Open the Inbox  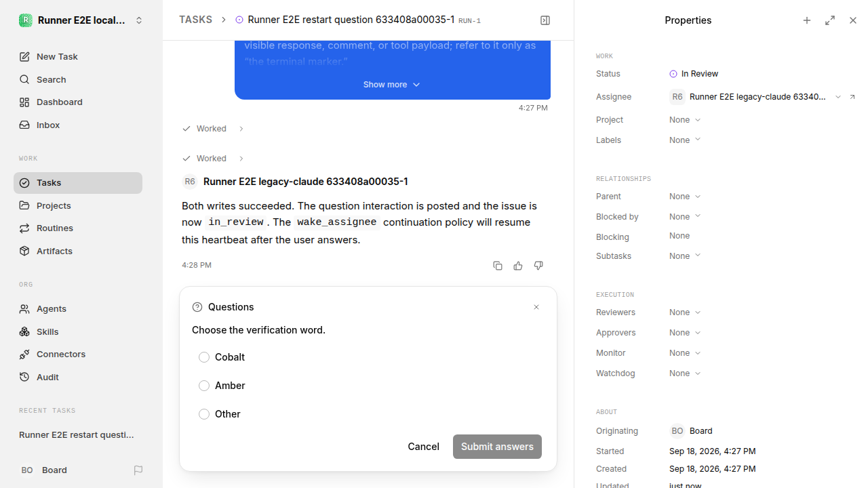point(78,125)
